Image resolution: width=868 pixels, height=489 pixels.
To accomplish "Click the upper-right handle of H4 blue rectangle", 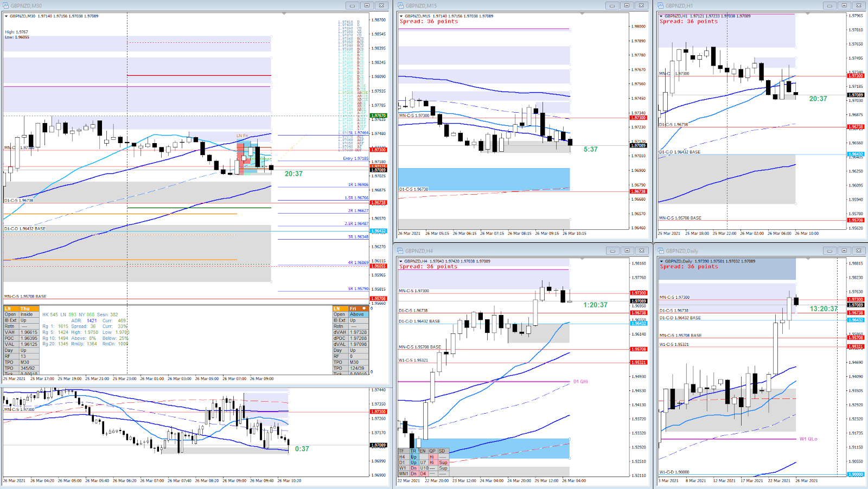I will [570, 439].
